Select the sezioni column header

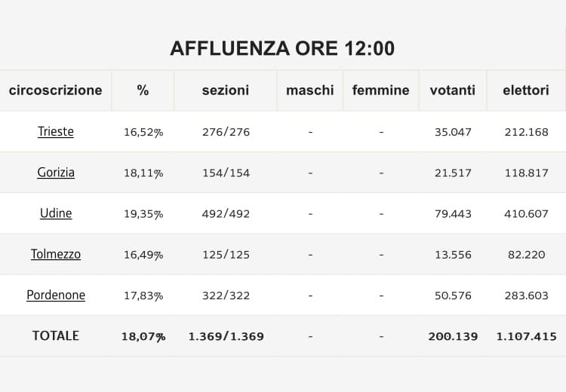[x=225, y=90]
